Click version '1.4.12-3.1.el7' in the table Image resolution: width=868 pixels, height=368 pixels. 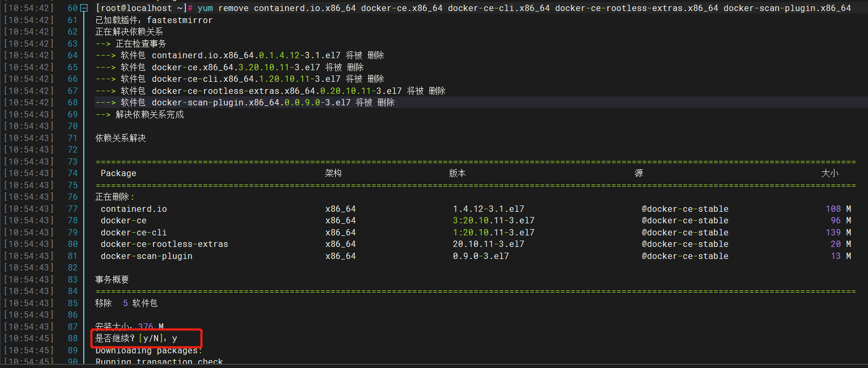tap(488, 209)
